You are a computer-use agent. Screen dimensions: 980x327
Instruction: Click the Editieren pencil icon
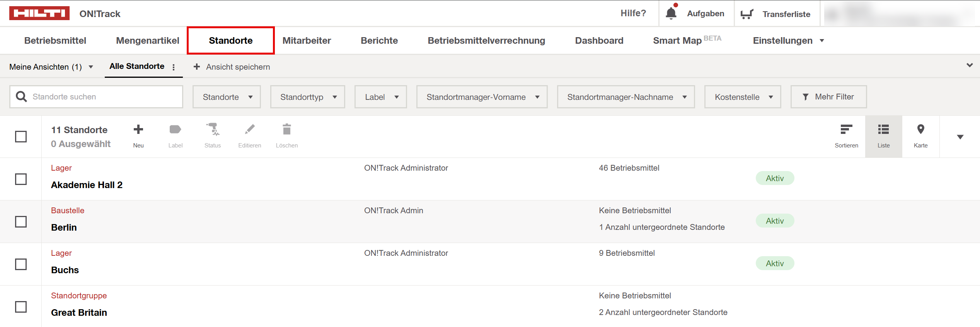point(250,130)
